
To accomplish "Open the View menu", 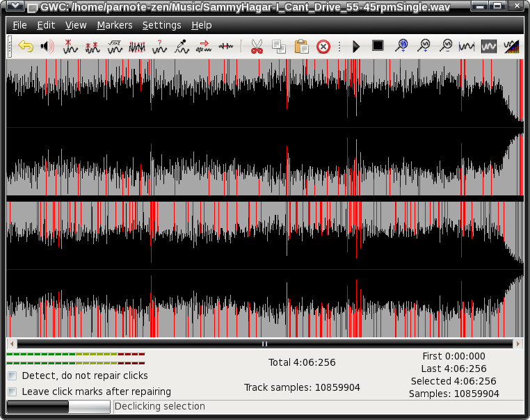I will pos(76,25).
